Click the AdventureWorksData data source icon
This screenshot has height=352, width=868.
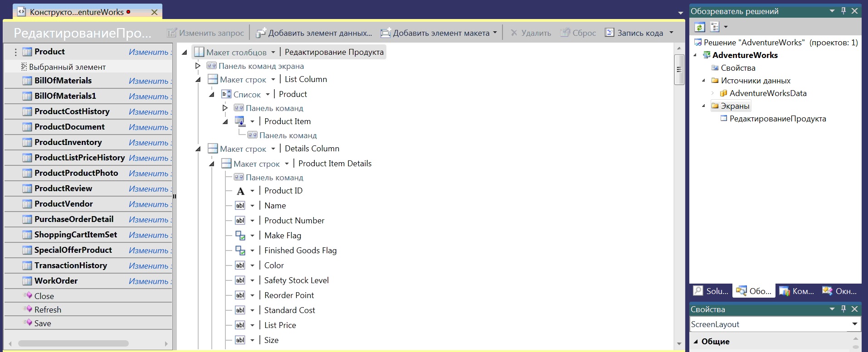(x=724, y=93)
